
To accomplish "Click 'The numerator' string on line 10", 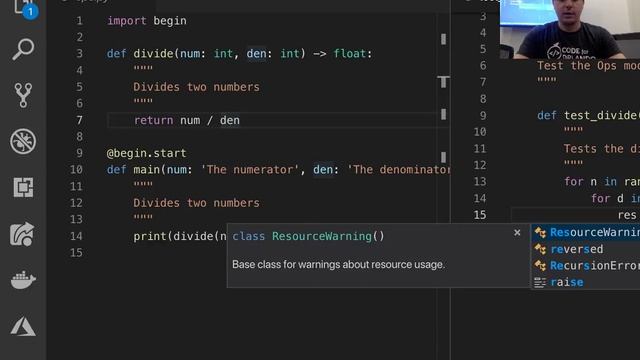I will point(249,170).
